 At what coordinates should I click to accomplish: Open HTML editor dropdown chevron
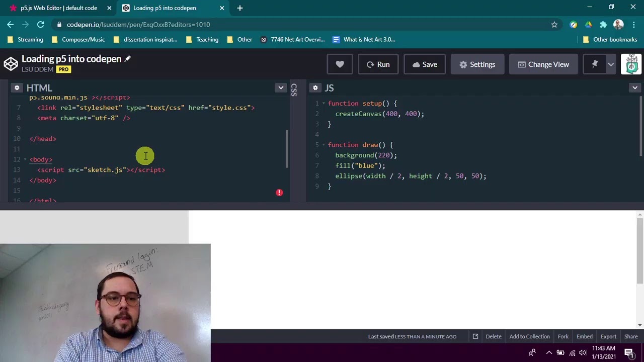[x=281, y=88]
